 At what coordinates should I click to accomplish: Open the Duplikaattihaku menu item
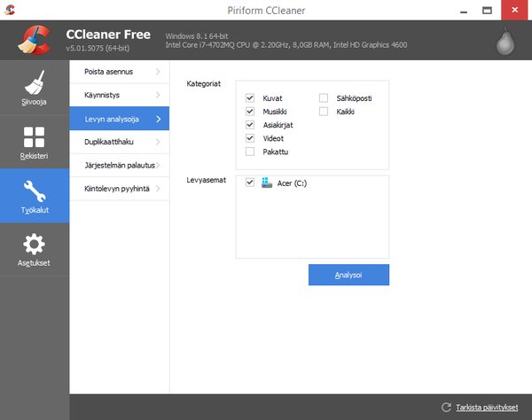tap(120, 142)
